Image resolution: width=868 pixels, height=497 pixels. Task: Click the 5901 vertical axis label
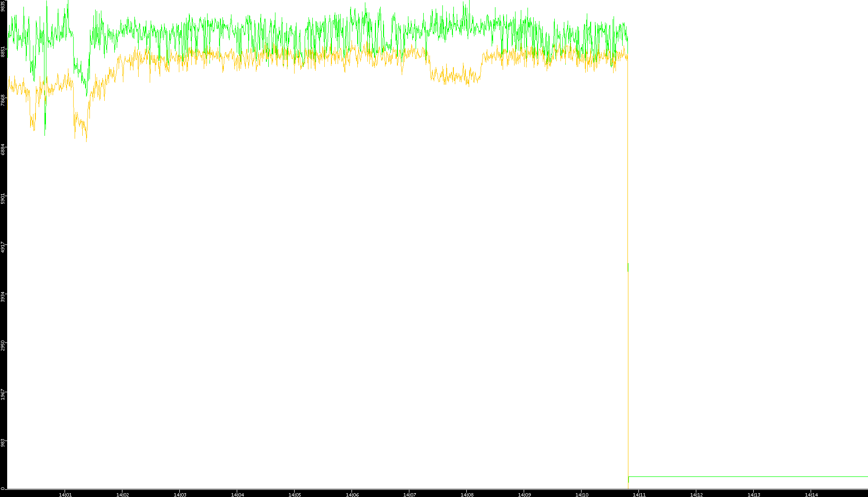(x=3, y=198)
